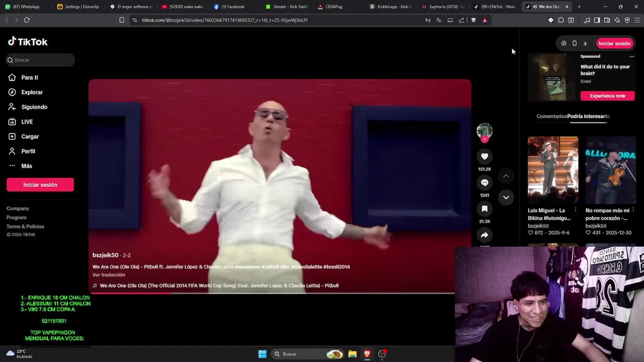Open a new browser tab
644x362 pixels.
tap(579, 7)
